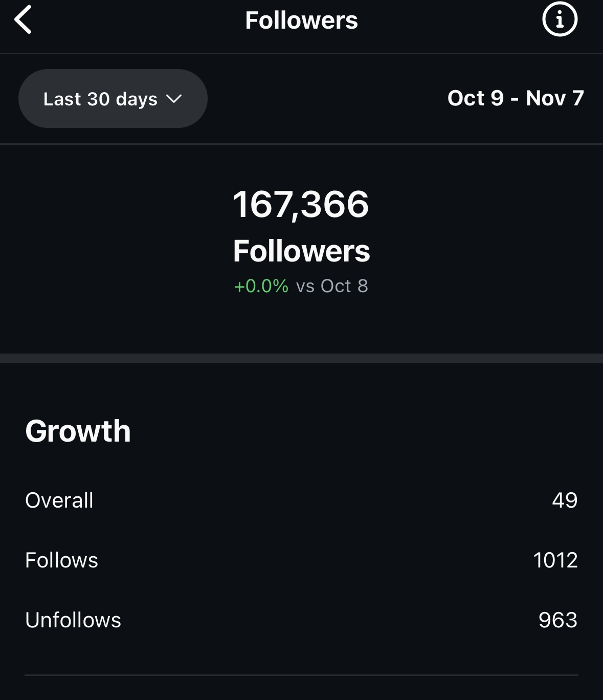Select the Growth section heading
This screenshot has height=700, width=603.
point(78,431)
